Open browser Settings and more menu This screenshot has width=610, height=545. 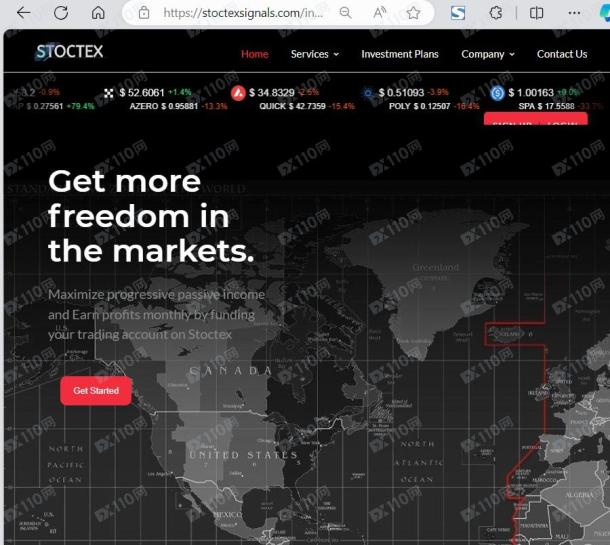coord(574,13)
